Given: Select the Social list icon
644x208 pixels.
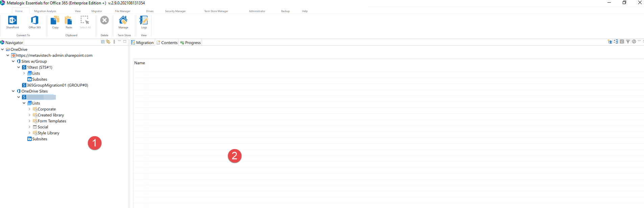Looking at the screenshot, I should tap(35, 127).
